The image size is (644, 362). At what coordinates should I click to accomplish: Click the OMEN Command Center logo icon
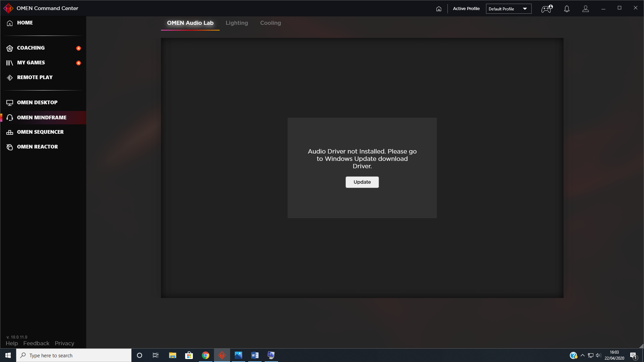[8, 8]
